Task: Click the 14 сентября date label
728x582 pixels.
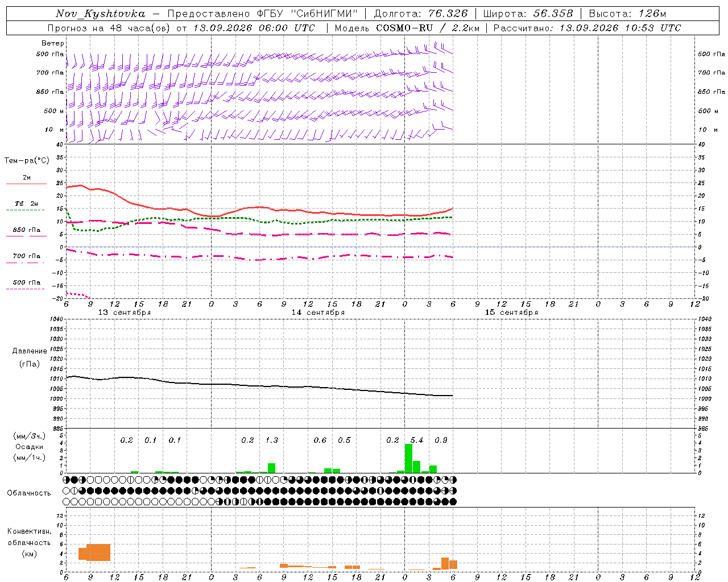Action: click(318, 313)
